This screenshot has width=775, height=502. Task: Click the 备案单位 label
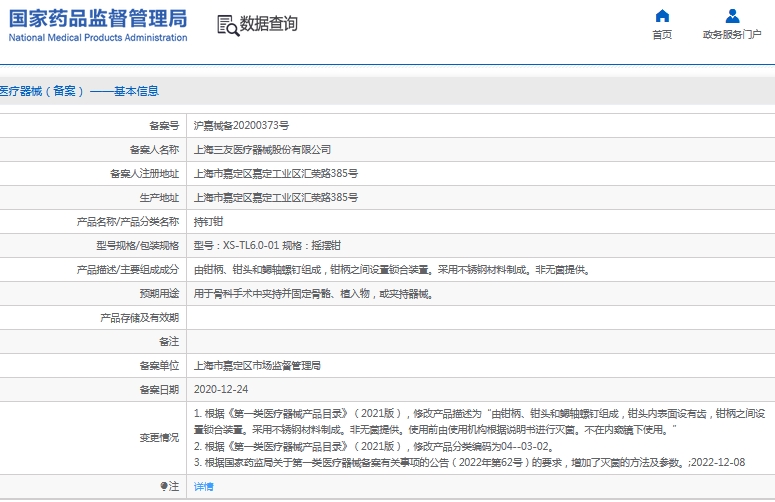[x=159, y=366]
